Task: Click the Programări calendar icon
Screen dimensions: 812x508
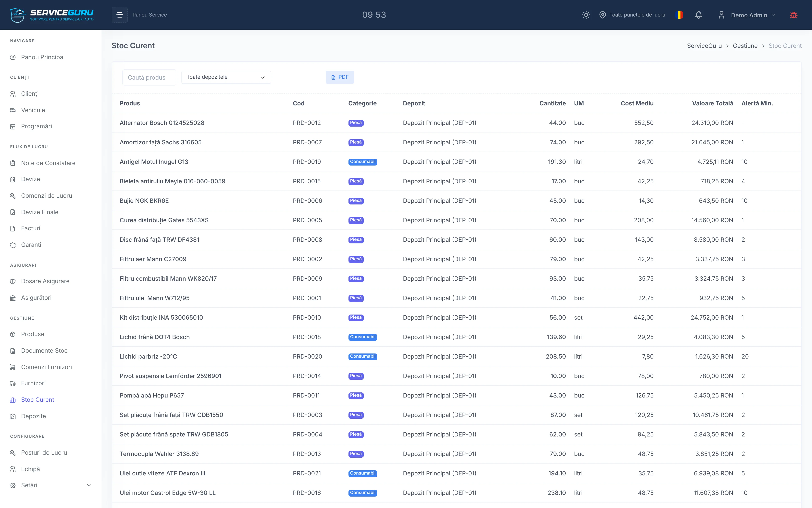Action: [x=13, y=127]
